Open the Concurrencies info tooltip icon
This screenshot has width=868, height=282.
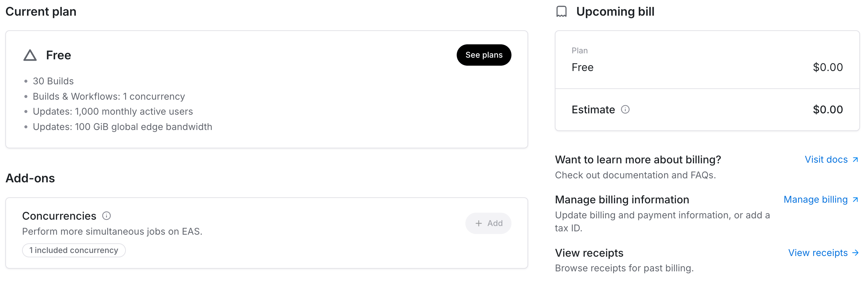tap(106, 216)
